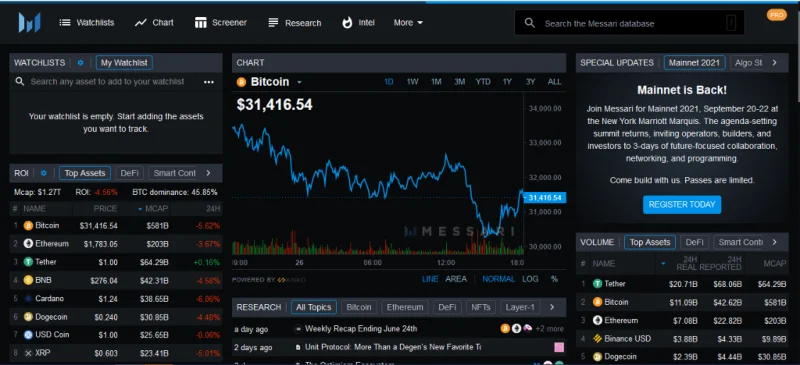Set chart range to 1W
The image size is (800, 365).
click(x=412, y=82)
